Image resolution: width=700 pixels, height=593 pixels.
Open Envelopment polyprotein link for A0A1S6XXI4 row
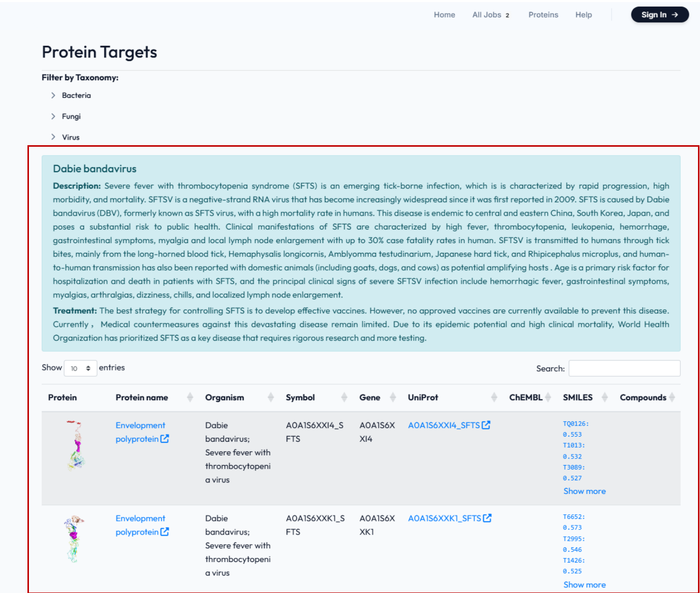coord(142,432)
